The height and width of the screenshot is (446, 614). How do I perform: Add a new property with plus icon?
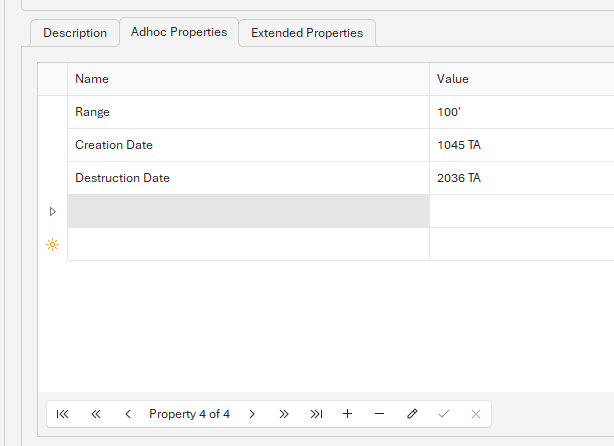tap(347, 414)
